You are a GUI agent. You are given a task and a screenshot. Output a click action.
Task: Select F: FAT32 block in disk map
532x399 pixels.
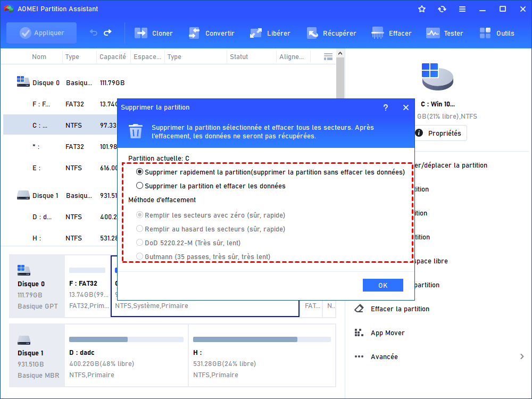click(88, 286)
